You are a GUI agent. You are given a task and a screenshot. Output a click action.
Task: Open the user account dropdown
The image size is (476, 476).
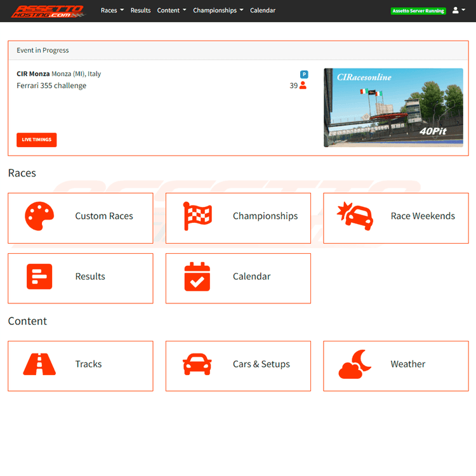[x=458, y=10]
